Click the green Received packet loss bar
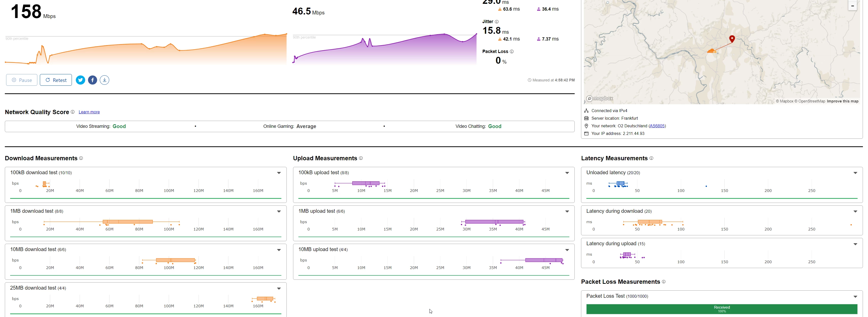 pos(721,309)
